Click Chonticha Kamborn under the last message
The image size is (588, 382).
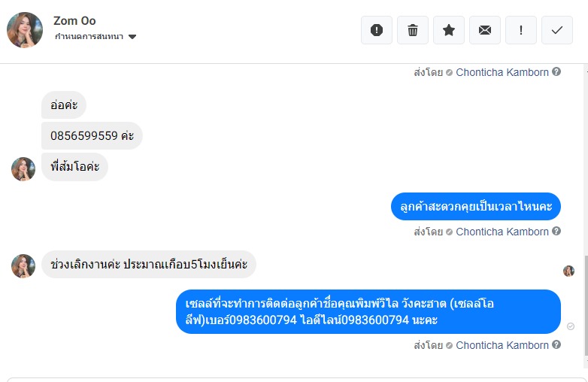(x=502, y=345)
